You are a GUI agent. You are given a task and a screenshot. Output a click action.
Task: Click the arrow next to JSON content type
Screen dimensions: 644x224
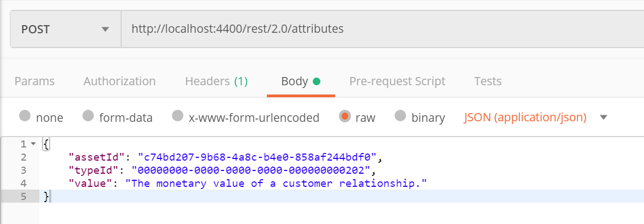click(x=603, y=117)
